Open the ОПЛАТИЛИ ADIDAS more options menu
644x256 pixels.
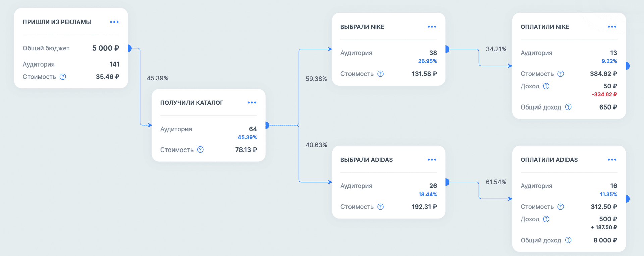tap(612, 160)
